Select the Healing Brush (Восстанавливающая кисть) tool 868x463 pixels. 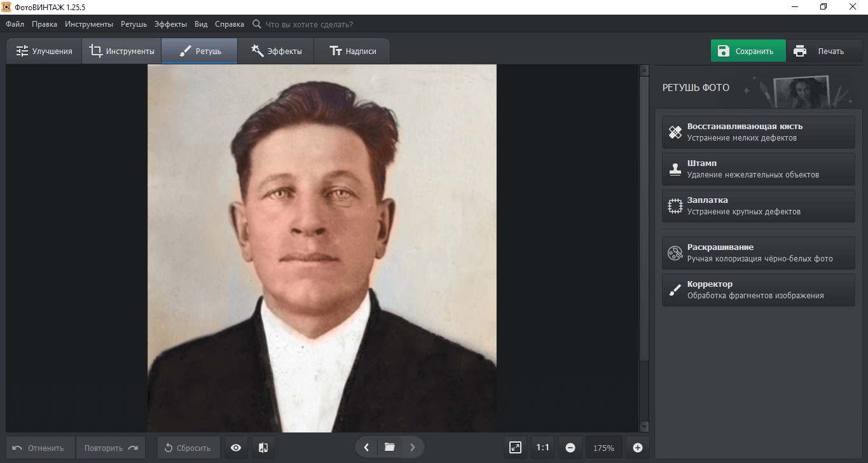point(758,132)
